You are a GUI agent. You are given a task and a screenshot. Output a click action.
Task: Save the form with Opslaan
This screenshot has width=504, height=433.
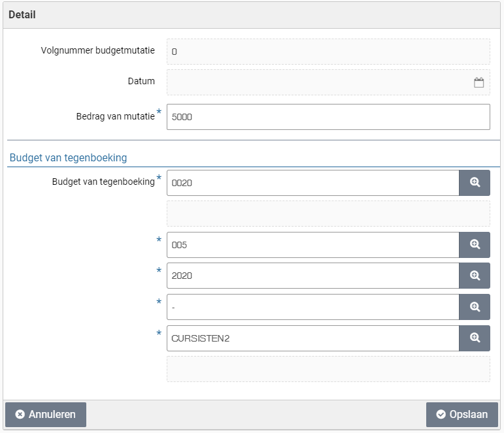coord(462,414)
